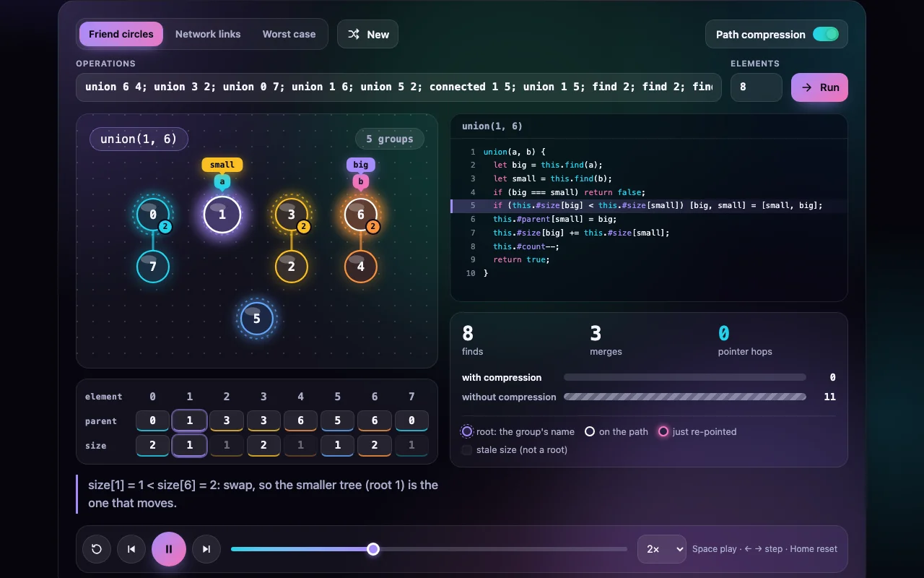
Task: Switch to the Friend circles tab
Action: 121,34
